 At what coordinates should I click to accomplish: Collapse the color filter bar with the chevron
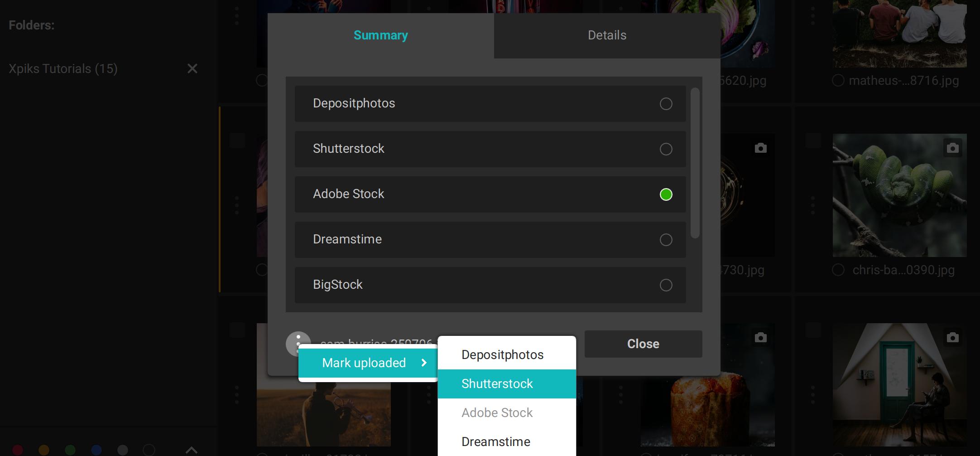(x=192, y=450)
